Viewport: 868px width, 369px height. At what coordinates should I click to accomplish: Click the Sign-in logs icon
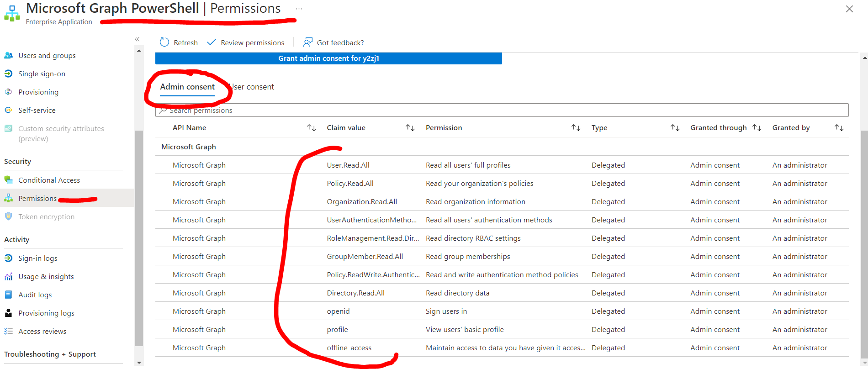(8, 258)
